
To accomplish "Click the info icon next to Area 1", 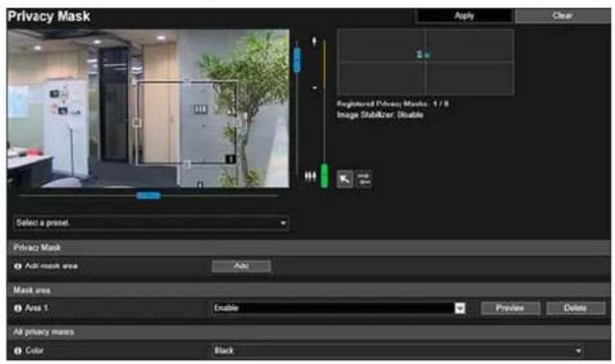I will [x=17, y=308].
